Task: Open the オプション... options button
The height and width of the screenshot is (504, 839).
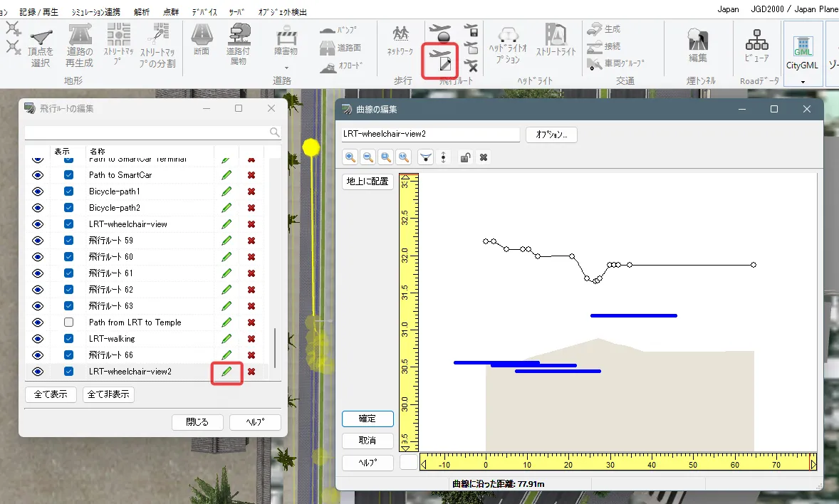Action: (551, 135)
